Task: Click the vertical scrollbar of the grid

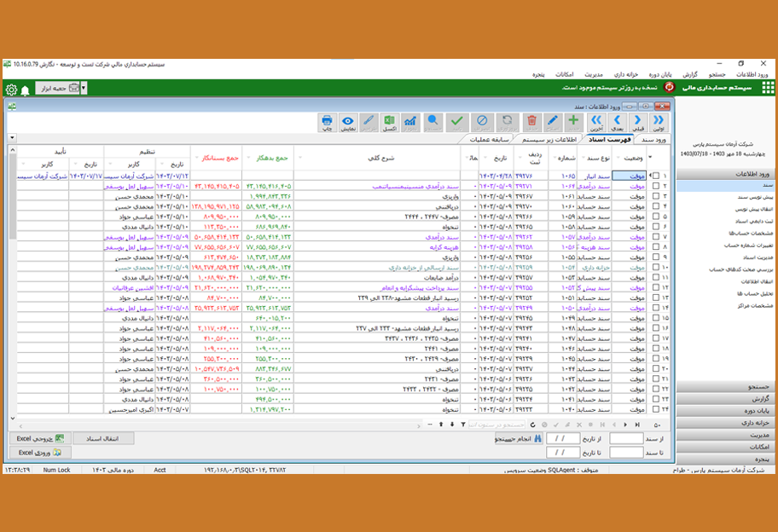Action: point(13,284)
